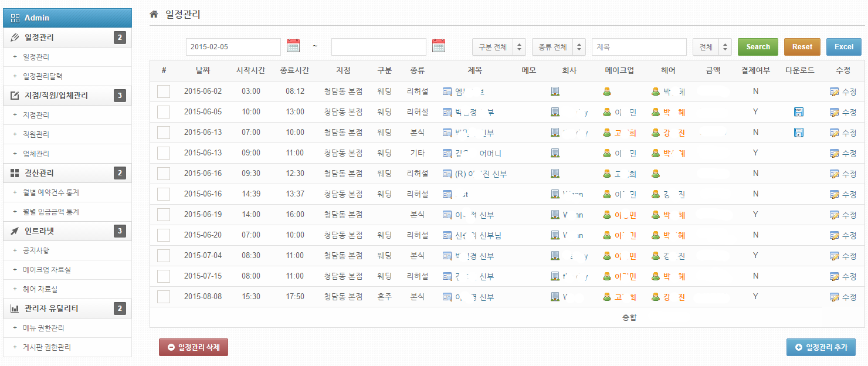Click title document icon in 2015-08-08 row
Image resolution: width=868 pixels, height=366 pixels.
coord(447,297)
